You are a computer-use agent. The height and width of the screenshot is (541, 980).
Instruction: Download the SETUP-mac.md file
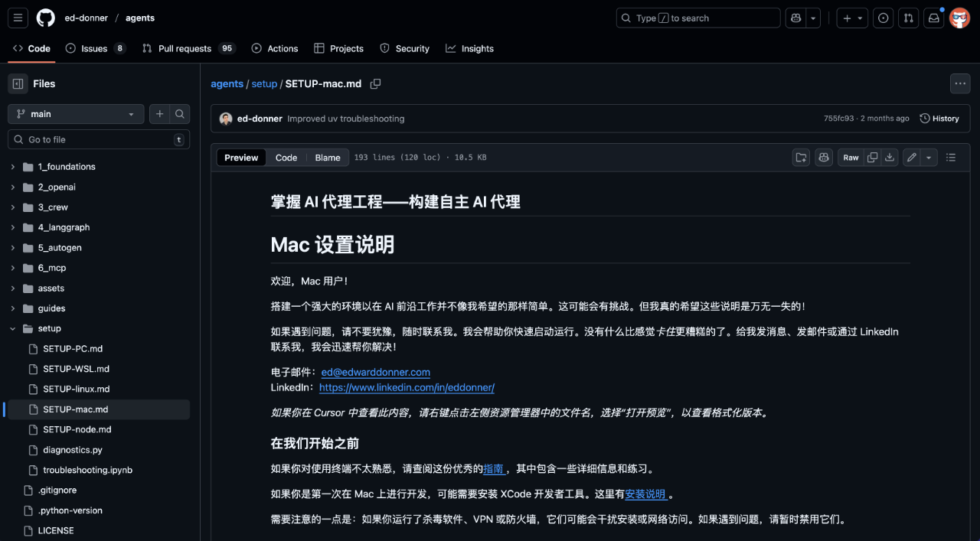pos(889,157)
